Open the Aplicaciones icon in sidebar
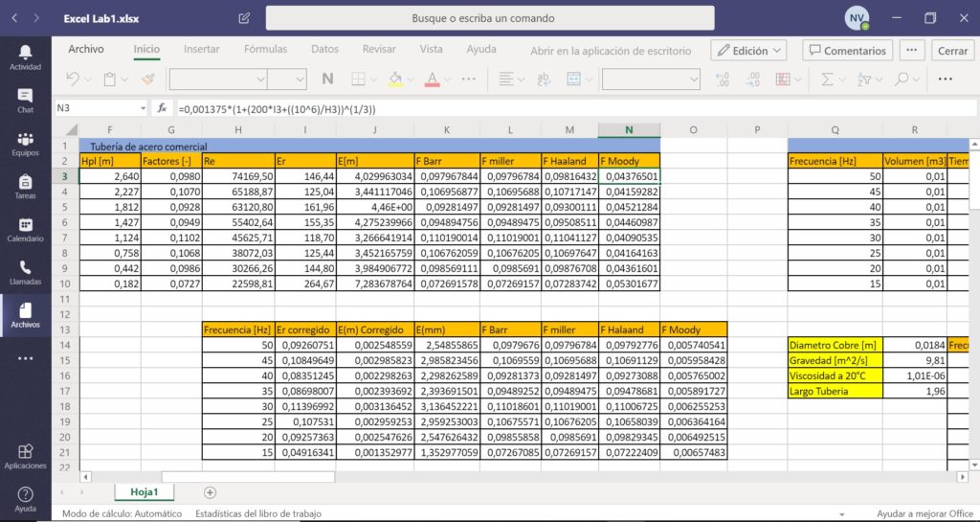The height and width of the screenshot is (522, 980). pos(25,456)
